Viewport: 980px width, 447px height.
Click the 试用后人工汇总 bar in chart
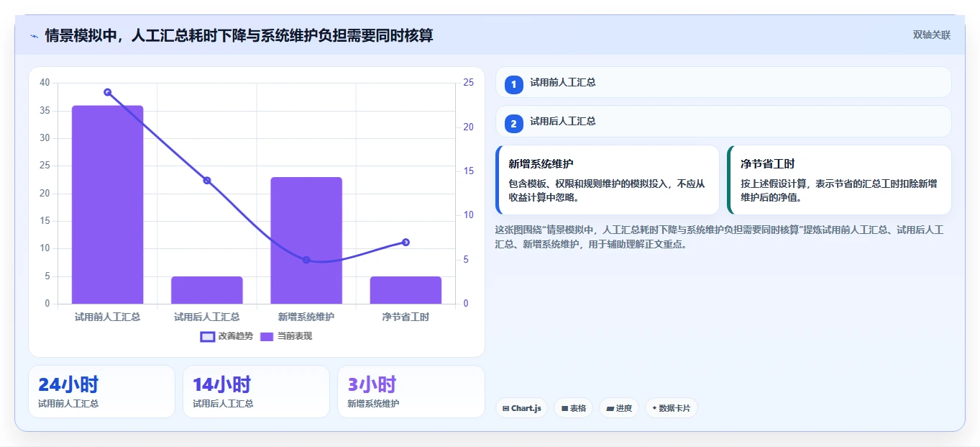click(207, 290)
